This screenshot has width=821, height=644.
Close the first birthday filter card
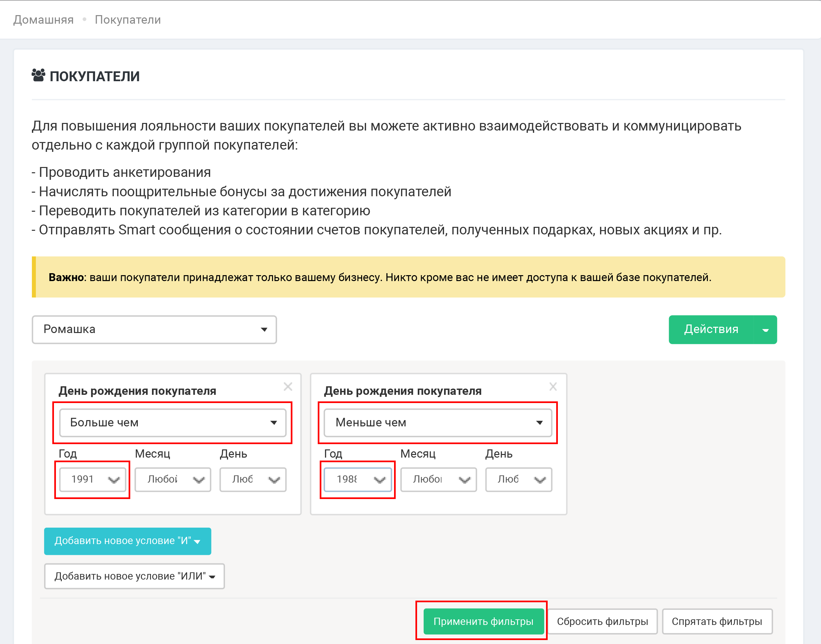[x=288, y=387]
